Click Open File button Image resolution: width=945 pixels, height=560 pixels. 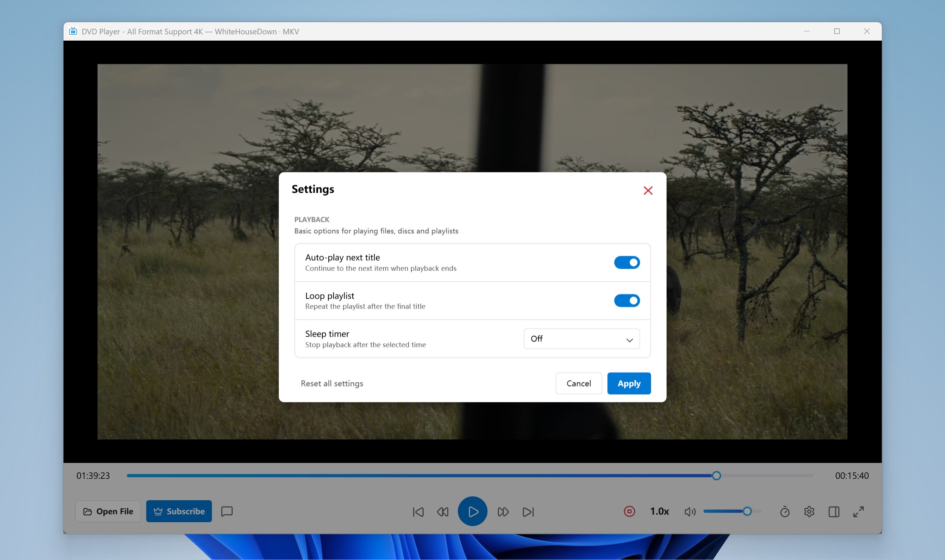point(108,511)
